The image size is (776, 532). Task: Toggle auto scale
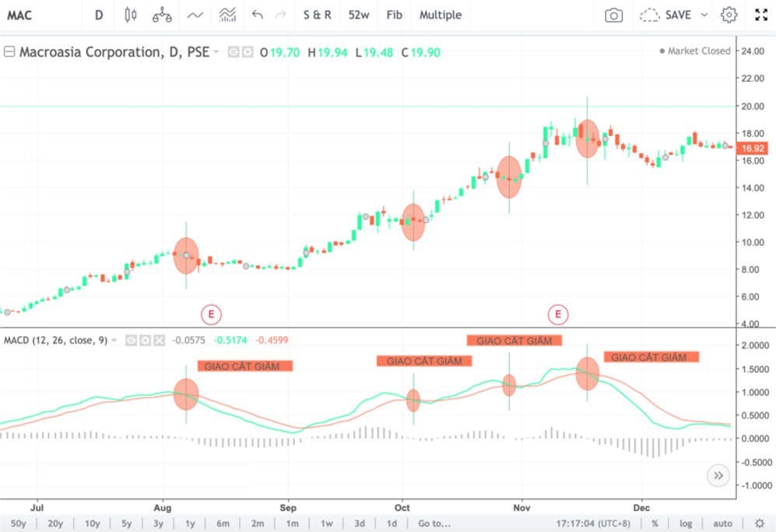[x=722, y=523]
